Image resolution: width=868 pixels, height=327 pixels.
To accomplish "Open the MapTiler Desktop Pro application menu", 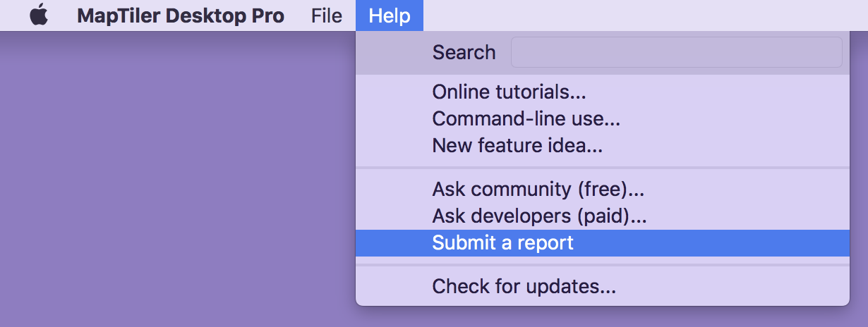I will pyautogui.click(x=181, y=16).
